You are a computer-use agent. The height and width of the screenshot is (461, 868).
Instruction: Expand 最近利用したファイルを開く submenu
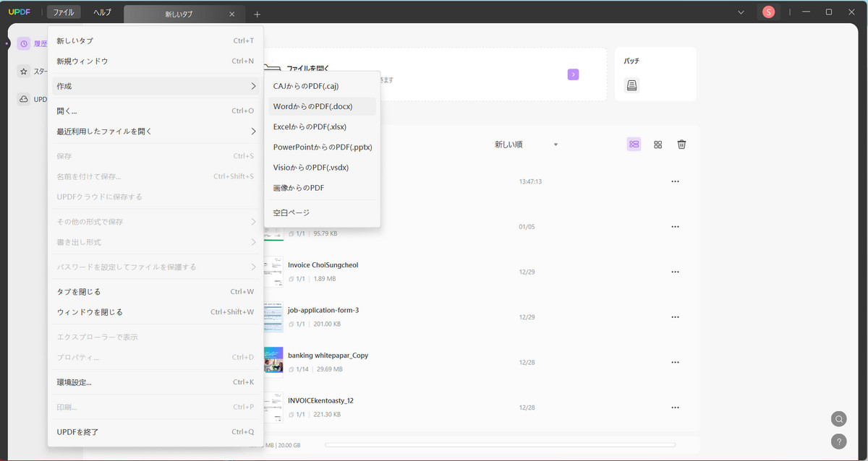point(156,132)
